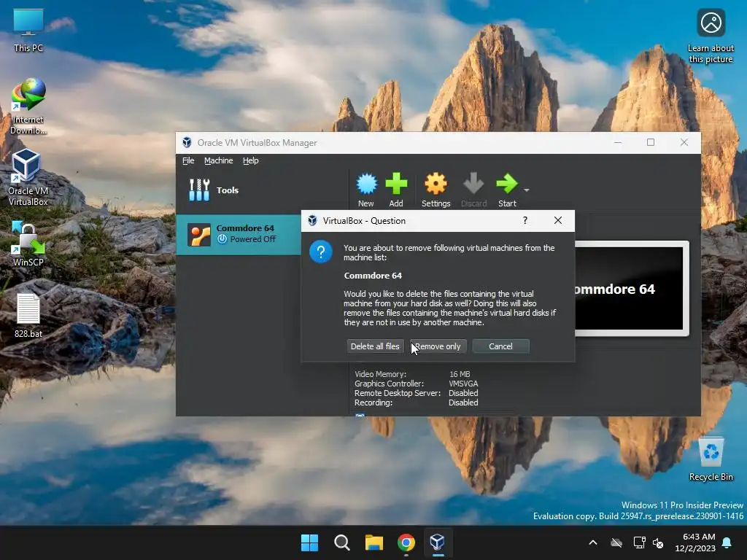Click the Recording Disabled value
Screen dimensions: 747x560
463,402
